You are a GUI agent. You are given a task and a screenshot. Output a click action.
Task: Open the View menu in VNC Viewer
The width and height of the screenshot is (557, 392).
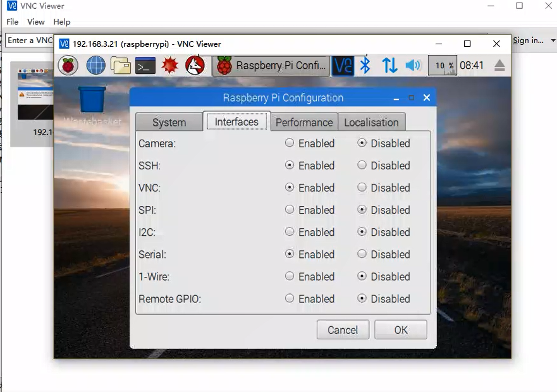coord(36,21)
